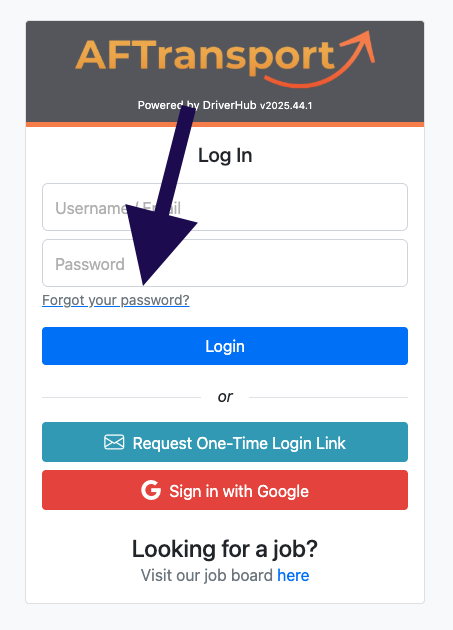Click the divider line left of 'or'
Image resolution: width=453 pixels, height=630 pixels.
tap(121, 397)
